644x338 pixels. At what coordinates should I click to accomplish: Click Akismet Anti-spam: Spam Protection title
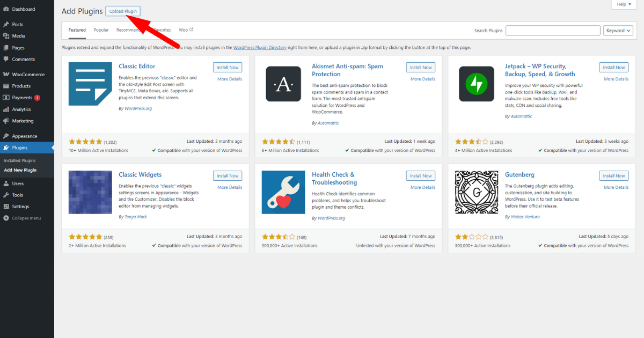[347, 70]
